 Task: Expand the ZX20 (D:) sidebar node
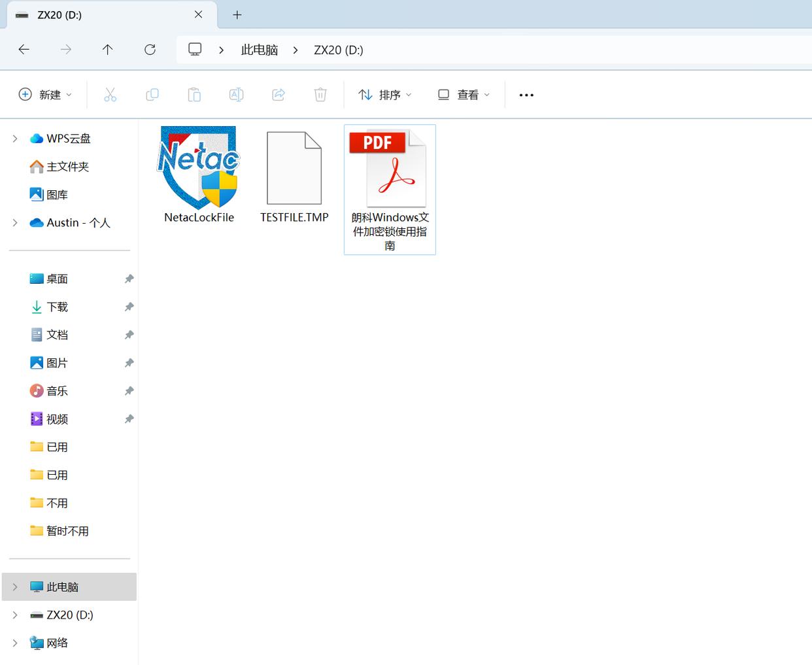pos(15,615)
